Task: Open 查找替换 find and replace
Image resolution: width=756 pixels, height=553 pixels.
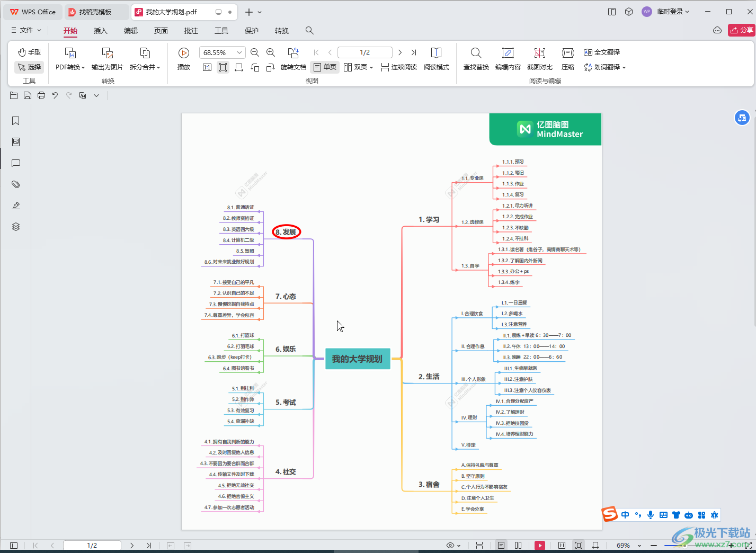Action: click(476, 59)
